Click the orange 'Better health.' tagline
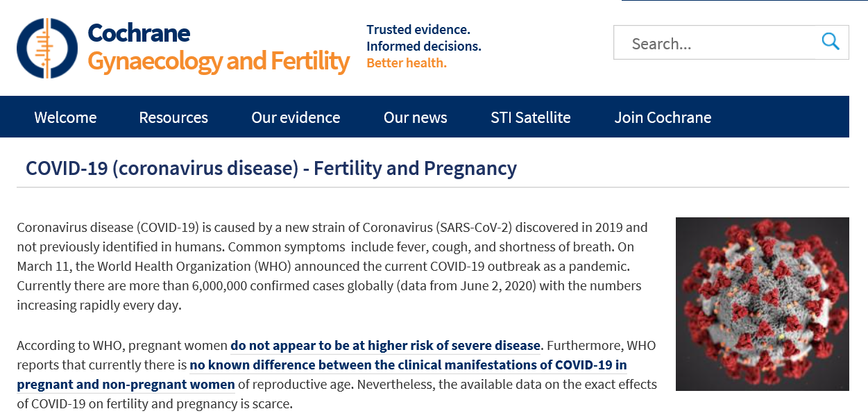The height and width of the screenshot is (418, 868). pos(407,62)
